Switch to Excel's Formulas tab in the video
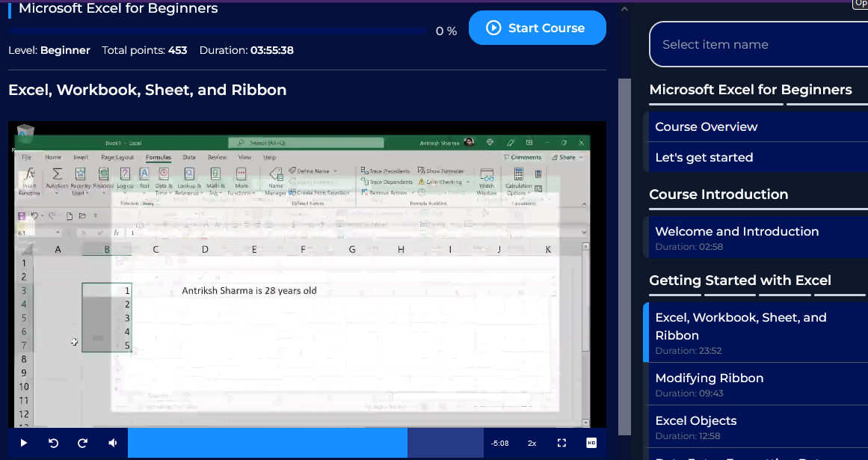This screenshot has height=460, width=868. tap(158, 157)
